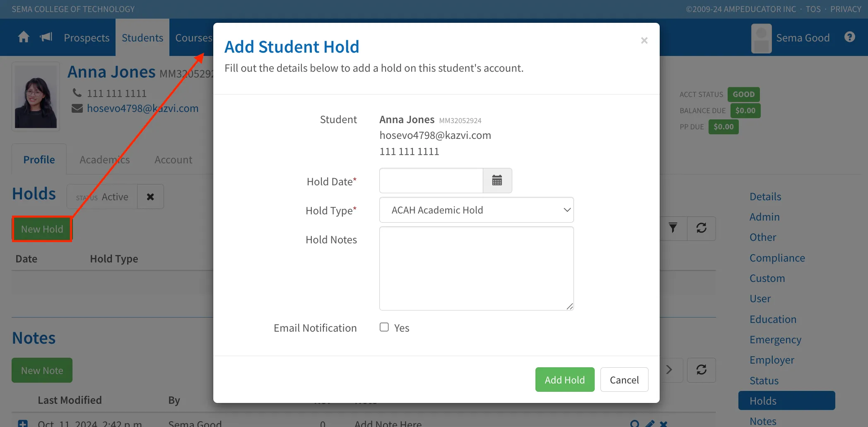Switch to the Academics tab

pos(105,160)
